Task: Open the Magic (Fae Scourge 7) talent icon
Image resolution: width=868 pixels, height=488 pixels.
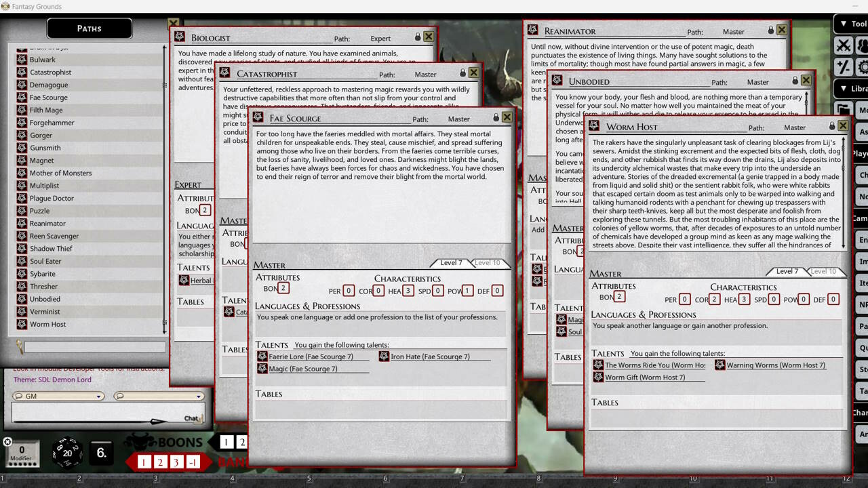Action: pos(262,369)
